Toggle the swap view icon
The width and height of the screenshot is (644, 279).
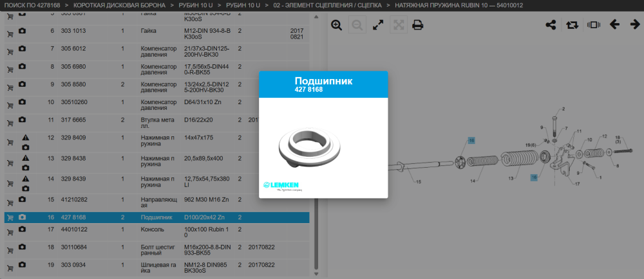[x=571, y=25]
